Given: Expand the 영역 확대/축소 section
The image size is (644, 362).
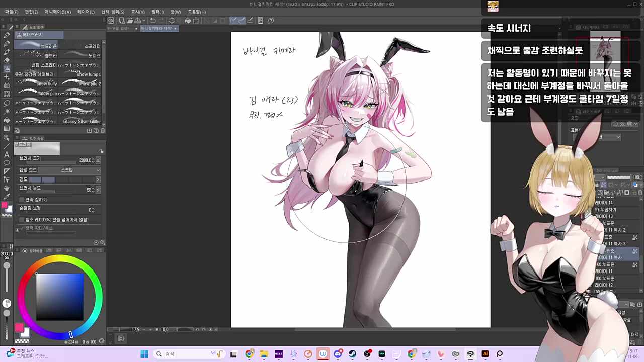Looking at the screenshot, I should (18, 229).
